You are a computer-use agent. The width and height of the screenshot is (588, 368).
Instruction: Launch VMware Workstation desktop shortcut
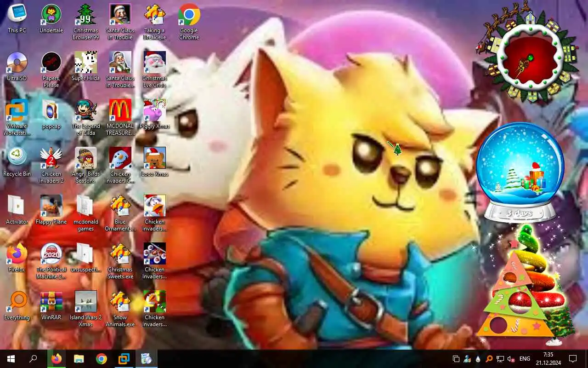point(17,118)
